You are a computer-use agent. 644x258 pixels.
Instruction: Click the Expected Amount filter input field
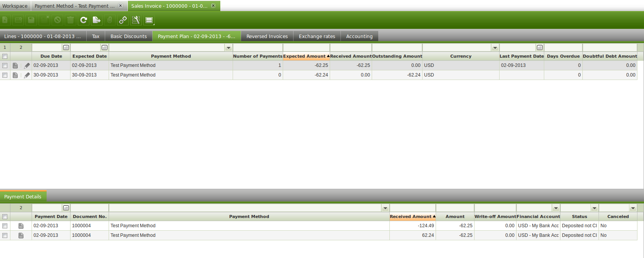coord(306,48)
